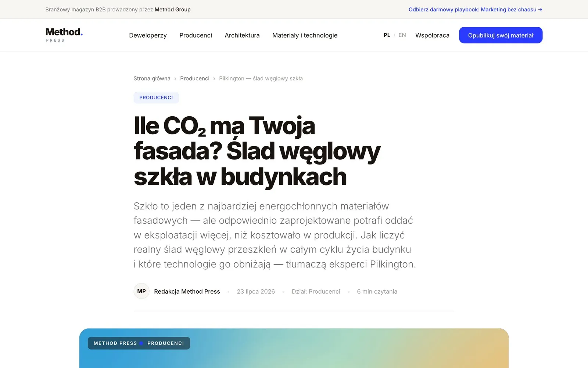Image resolution: width=588 pixels, height=368 pixels.
Task: Click the MP author avatar
Action: [x=141, y=291]
